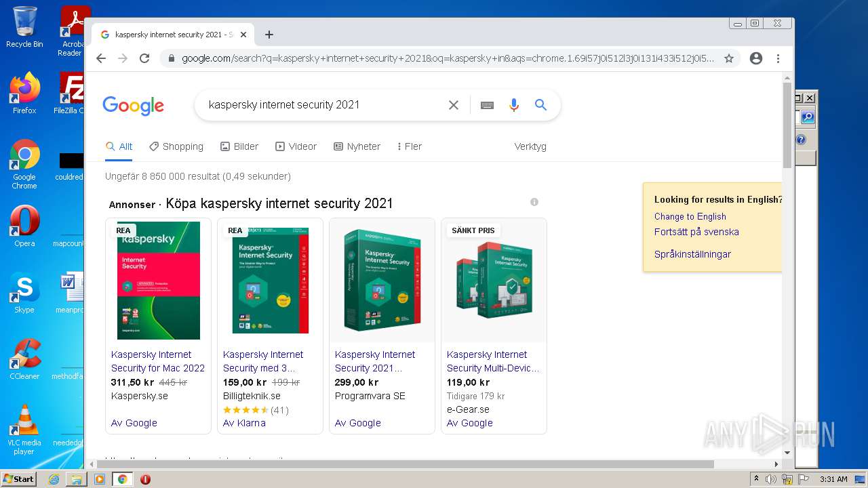Open Windows Explorer folder on taskbar
The image size is (868, 488).
77,479
